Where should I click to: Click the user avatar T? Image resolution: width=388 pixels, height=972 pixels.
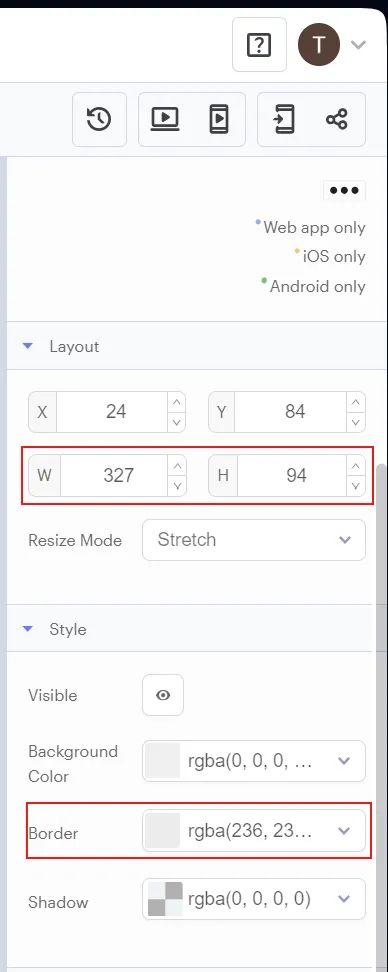click(x=319, y=45)
